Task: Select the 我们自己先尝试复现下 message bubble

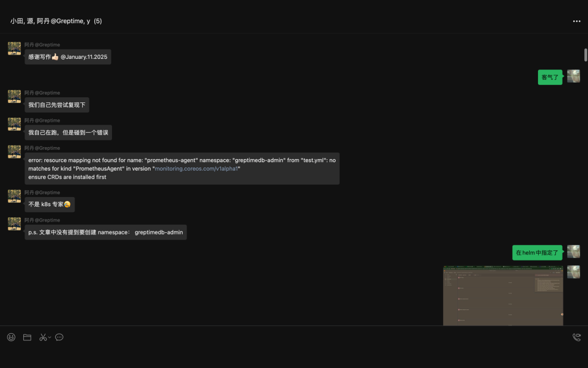Action: coord(57,105)
